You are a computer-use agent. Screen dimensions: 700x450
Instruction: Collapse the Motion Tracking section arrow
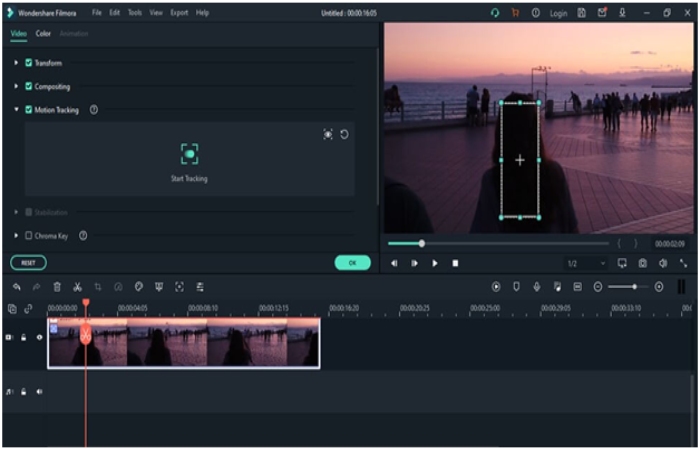coord(16,110)
